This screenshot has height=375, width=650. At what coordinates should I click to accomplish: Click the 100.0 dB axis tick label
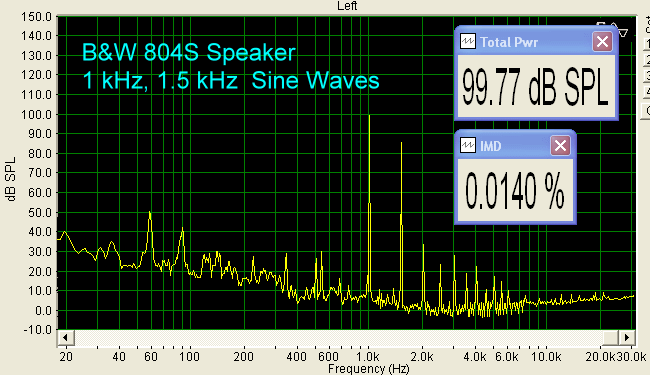tap(36, 114)
